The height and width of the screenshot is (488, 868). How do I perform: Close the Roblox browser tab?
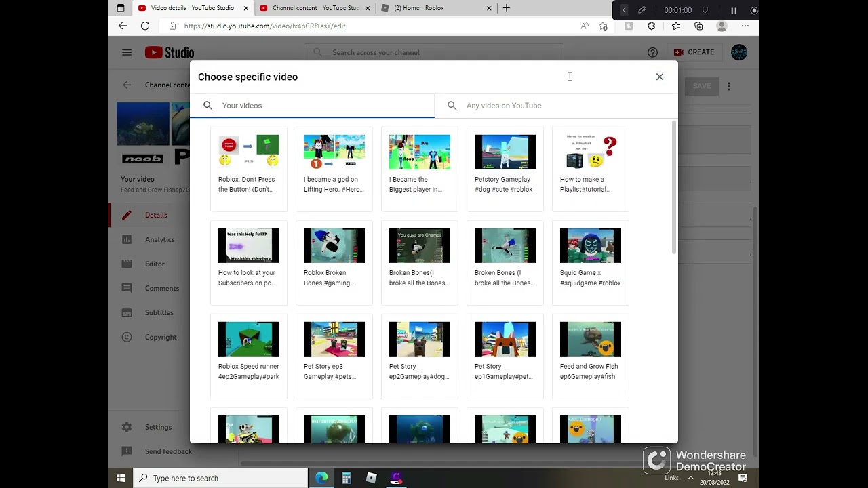[490, 8]
